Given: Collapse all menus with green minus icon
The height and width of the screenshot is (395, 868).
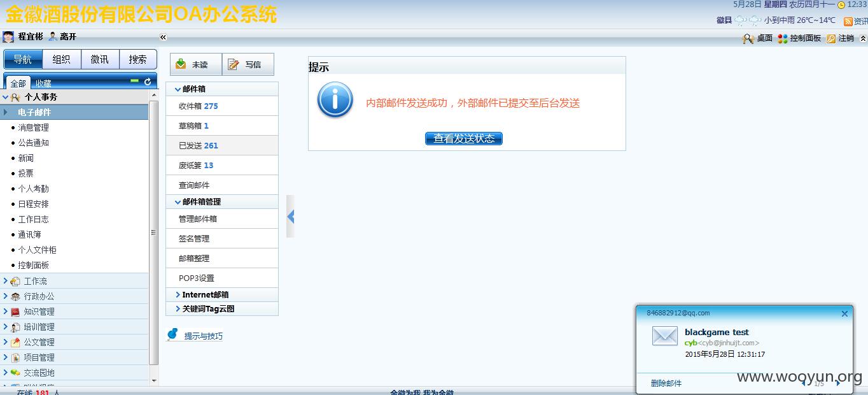Looking at the screenshot, I should point(134,81).
